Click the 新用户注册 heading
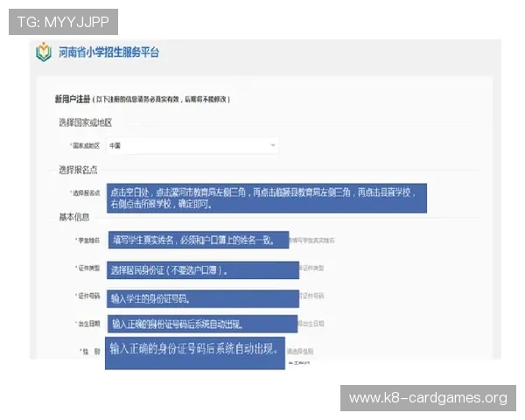This screenshot has width=525, height=420. (73, 99)
